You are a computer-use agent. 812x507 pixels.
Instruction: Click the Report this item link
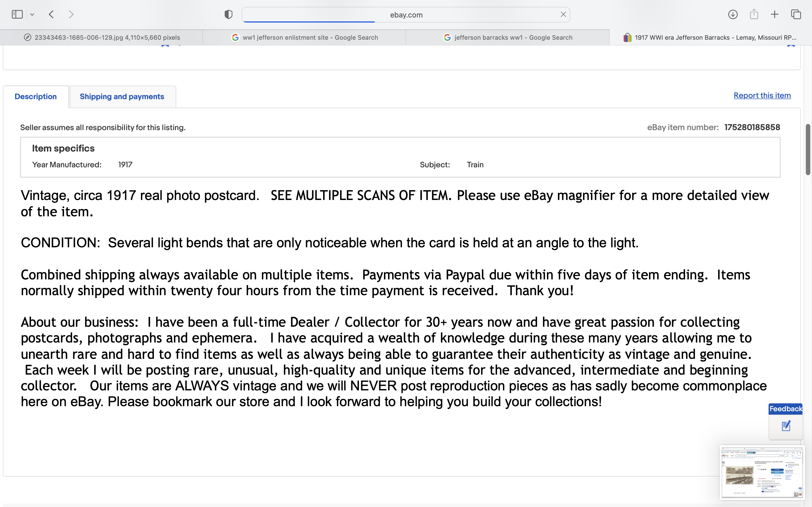click(x=762, y=95)
